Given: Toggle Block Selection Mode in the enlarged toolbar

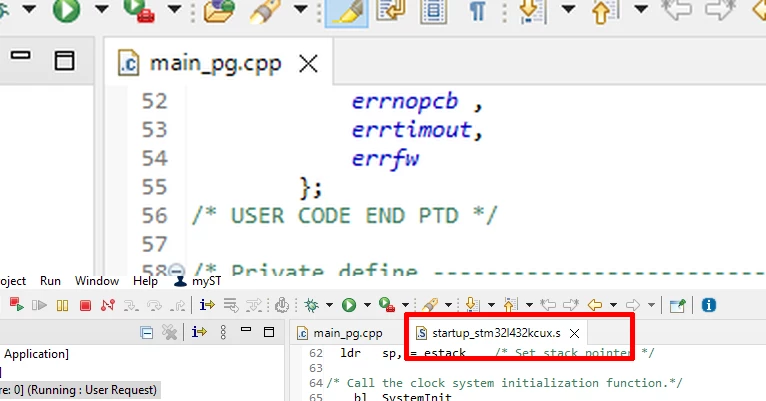Looking at the screenshot, I should click(x=433, y=11).
